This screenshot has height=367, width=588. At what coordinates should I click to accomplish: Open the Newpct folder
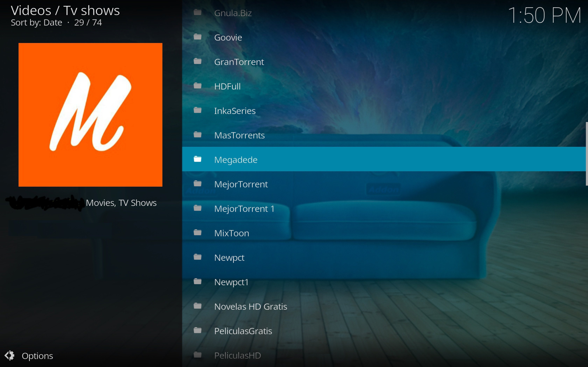tap(384, 257)
